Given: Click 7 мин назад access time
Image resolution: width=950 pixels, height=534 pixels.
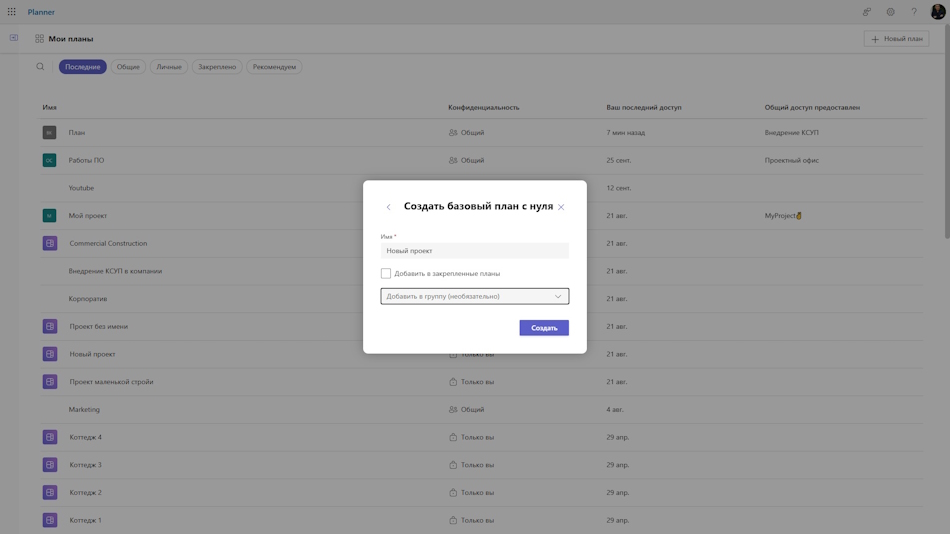Looking at the screenshot, I should (x=625, y=132).
